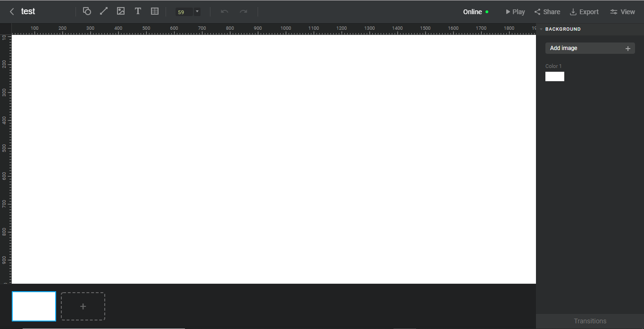The image size is (644, 329).
Task: Play the presentation
Action: click(x=515, y=12)
